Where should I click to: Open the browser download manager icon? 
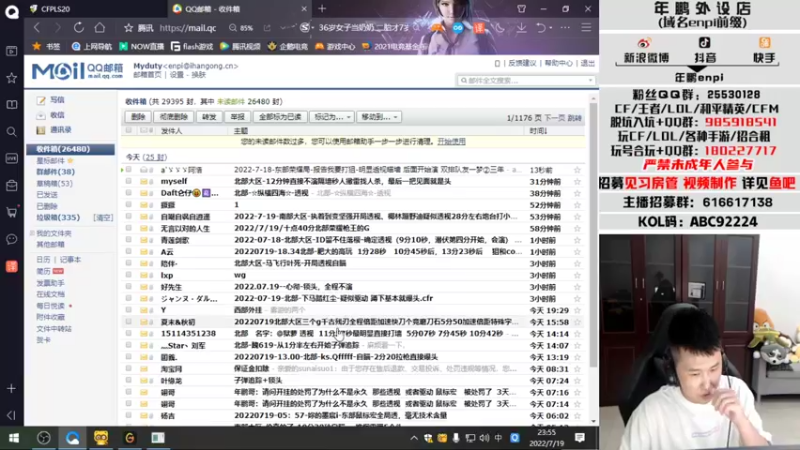[x=521, y=28]
